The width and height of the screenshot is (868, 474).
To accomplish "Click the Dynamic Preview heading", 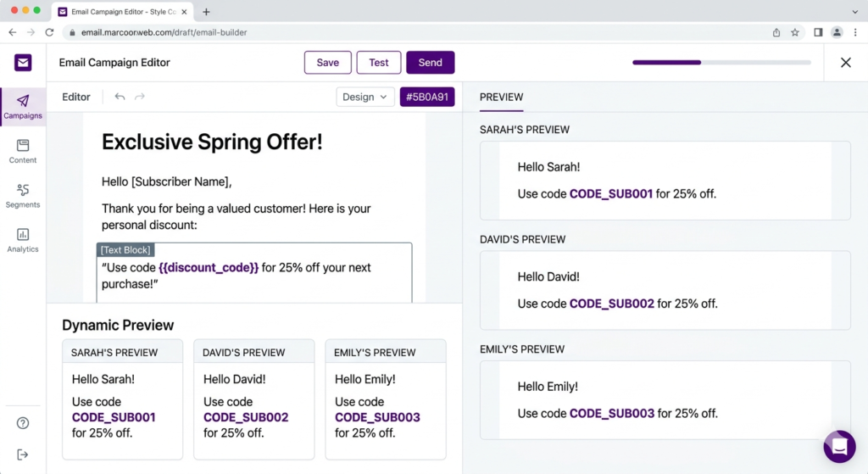I will click(x=118, y=325).
